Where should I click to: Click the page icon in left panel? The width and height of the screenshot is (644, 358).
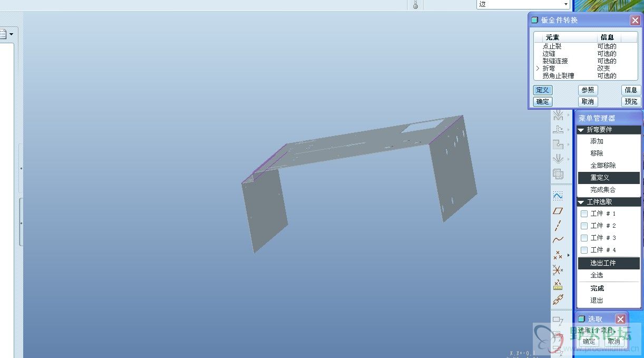(x=3, y=34)
